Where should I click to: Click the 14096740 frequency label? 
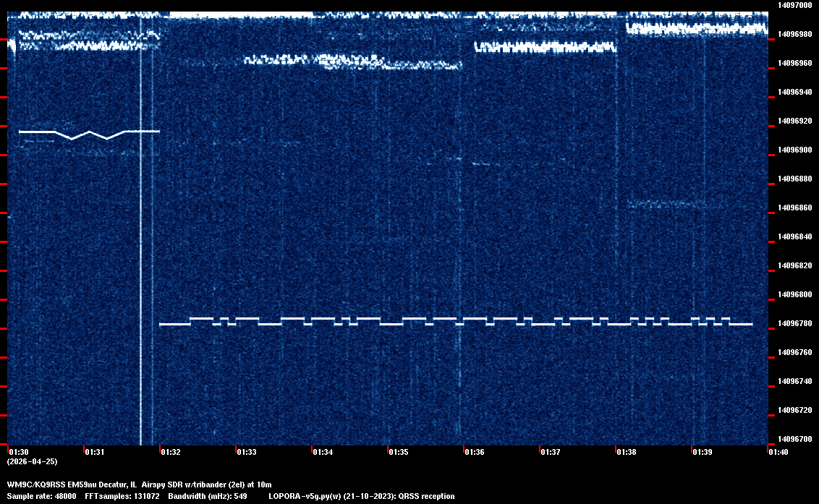[795, 381]
